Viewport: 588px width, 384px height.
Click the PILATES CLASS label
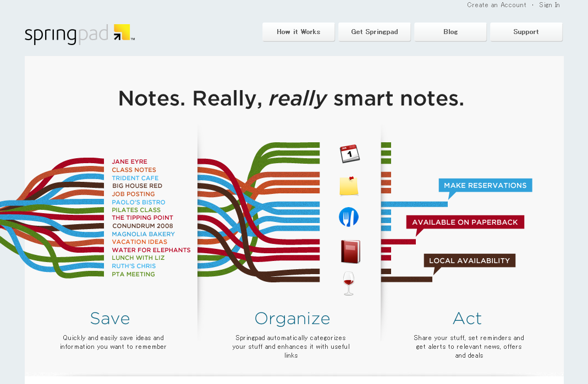[136, 210]
